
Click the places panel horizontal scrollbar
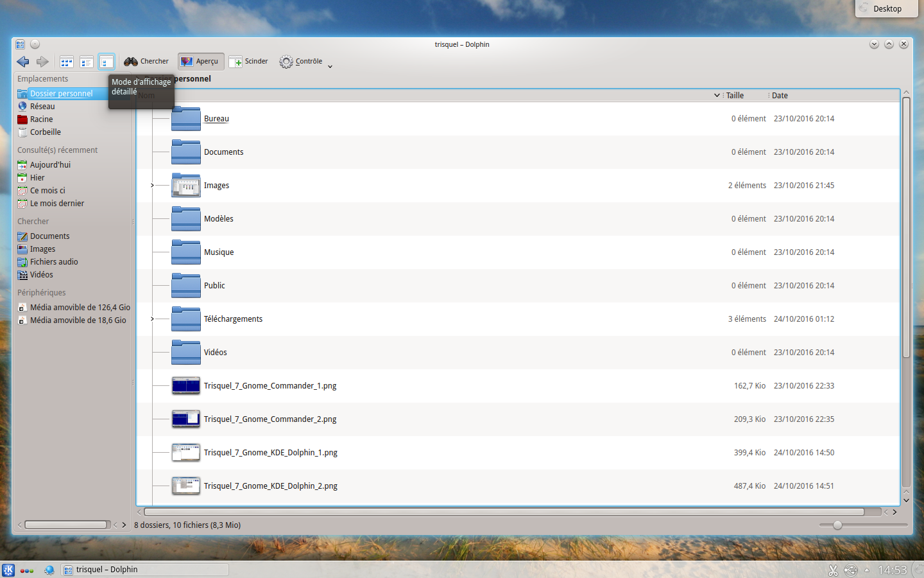click(x=65, y=525)
